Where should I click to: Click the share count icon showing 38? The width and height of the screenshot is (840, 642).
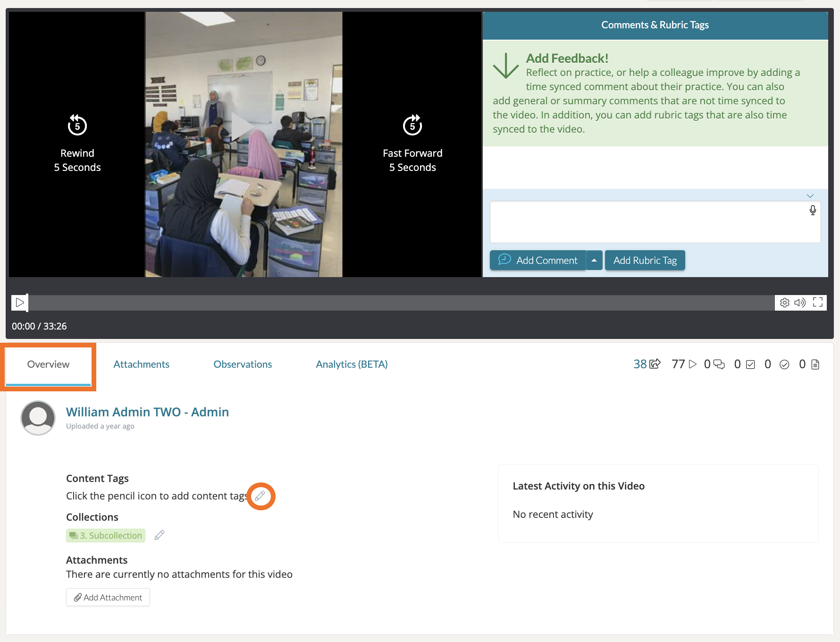click(655, 364)
